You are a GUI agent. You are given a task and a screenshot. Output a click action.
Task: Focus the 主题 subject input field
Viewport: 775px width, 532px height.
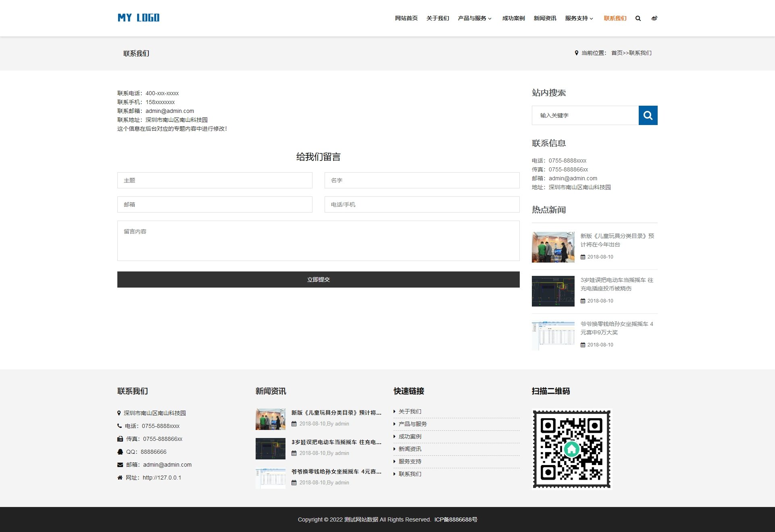click(215, 180)
